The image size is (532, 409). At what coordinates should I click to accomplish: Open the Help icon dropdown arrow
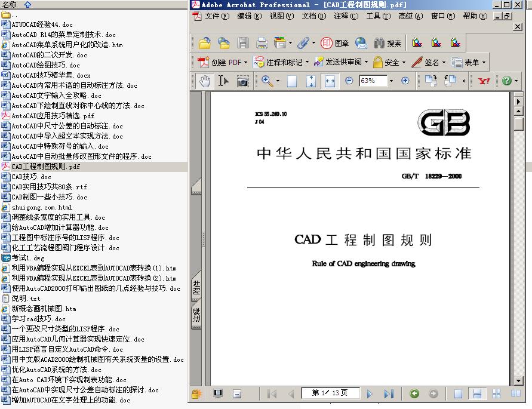click(x=516, y=81)
